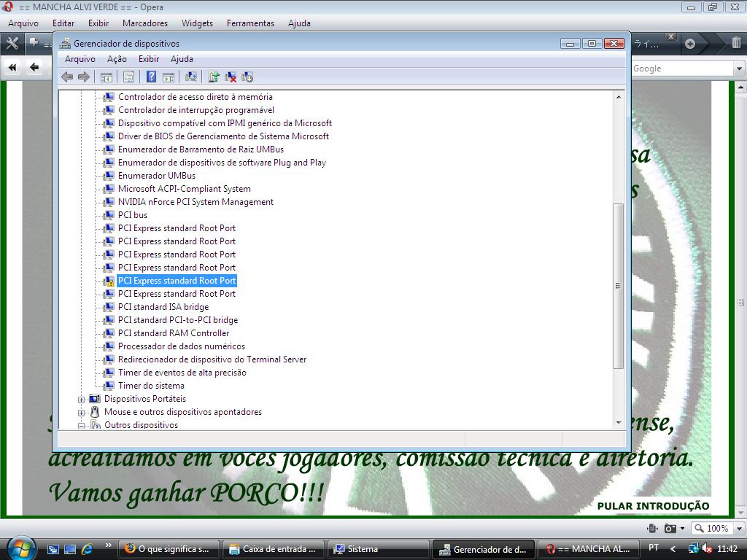Click the camera icon in Opera status bar
Image resolution: width=747 pixels, height=560 pixels.
click(x=670, y=528)
